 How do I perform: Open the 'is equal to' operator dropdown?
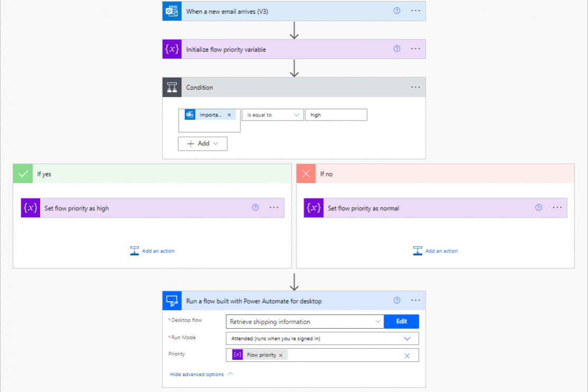tap(273, 115)
